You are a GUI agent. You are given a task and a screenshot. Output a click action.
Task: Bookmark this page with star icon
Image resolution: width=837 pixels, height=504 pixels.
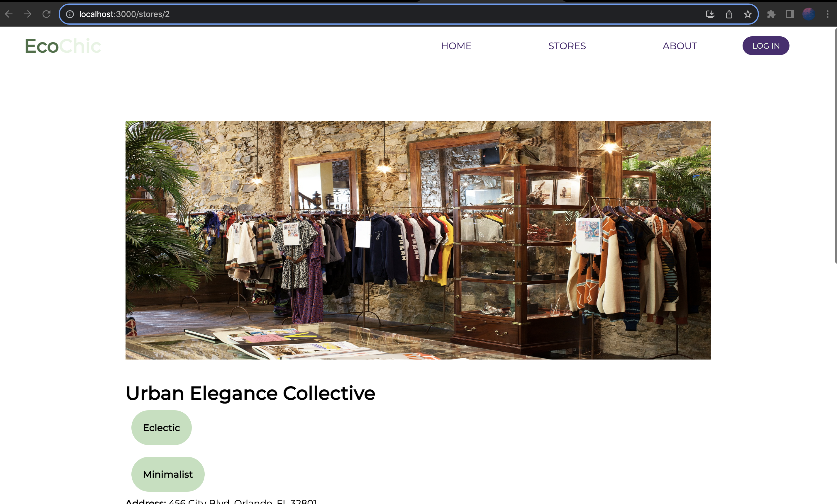(748, 14)
